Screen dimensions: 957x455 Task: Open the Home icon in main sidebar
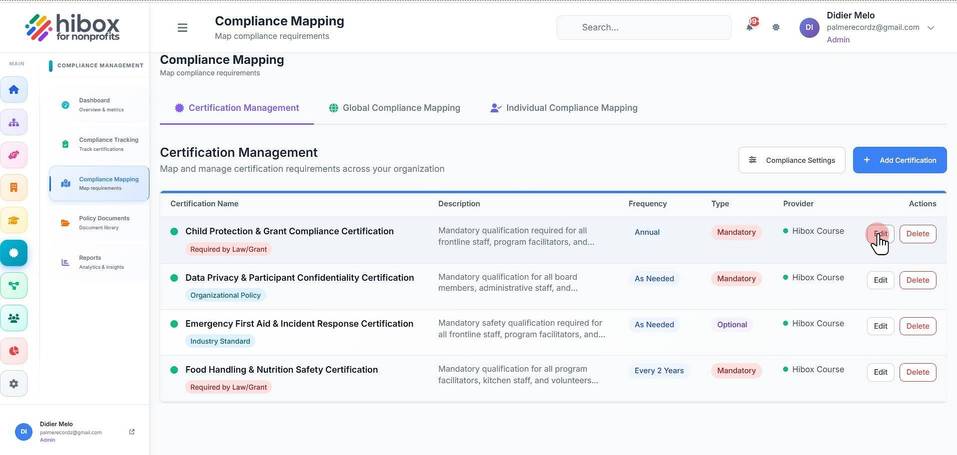[x=13, y=90]
